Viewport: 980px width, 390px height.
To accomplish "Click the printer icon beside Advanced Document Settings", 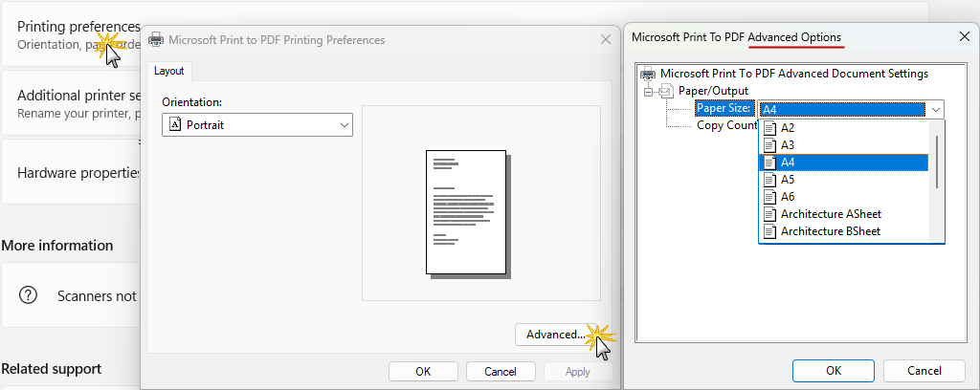I will click(648, 74).
